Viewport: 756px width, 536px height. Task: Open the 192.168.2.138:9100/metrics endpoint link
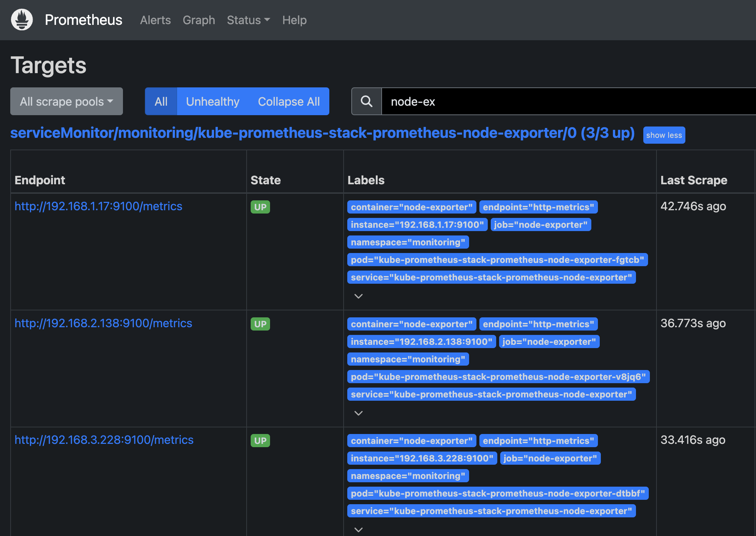coord(103,323)
